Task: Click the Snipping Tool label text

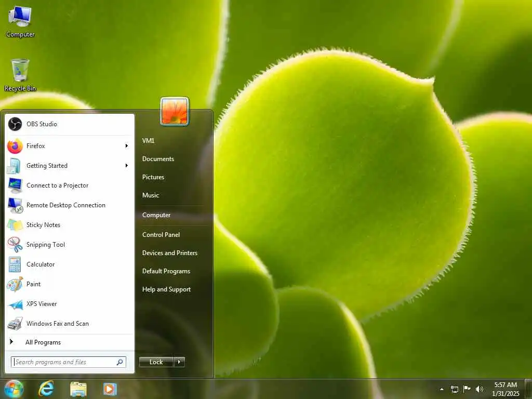Action: 46,245
